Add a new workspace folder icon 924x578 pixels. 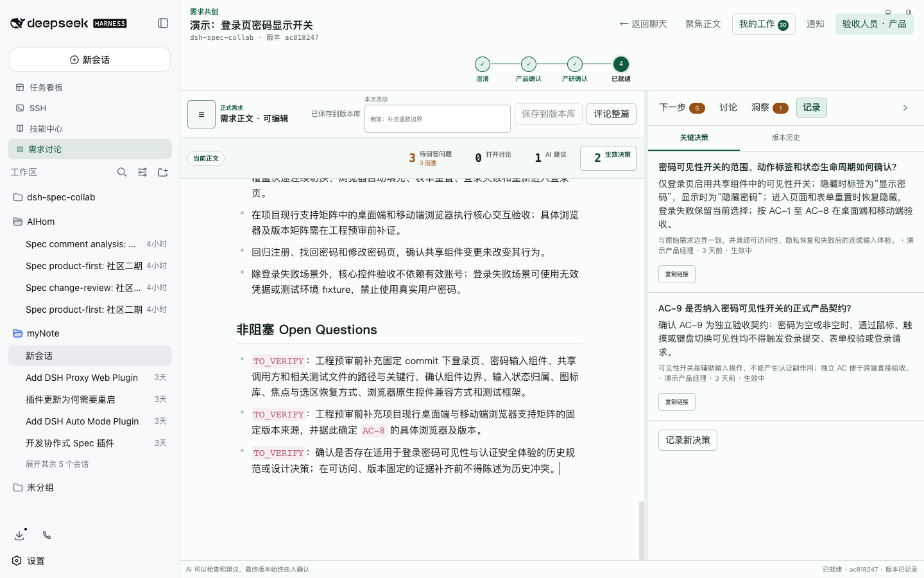(163, 172)
